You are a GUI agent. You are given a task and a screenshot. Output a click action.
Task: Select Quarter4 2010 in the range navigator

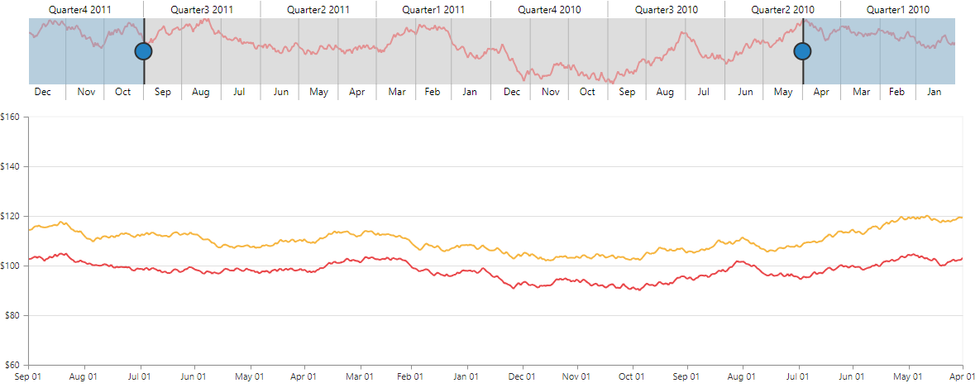[549, 10]
